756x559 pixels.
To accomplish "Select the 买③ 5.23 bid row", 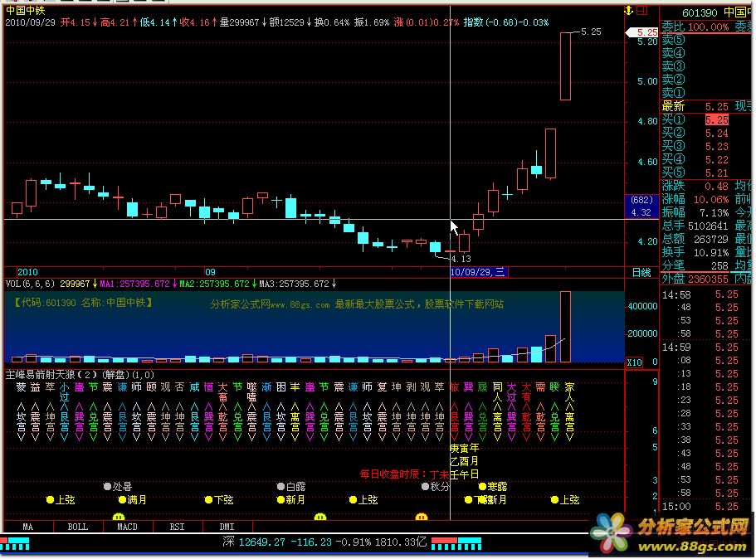I will [x=707, y=146].
